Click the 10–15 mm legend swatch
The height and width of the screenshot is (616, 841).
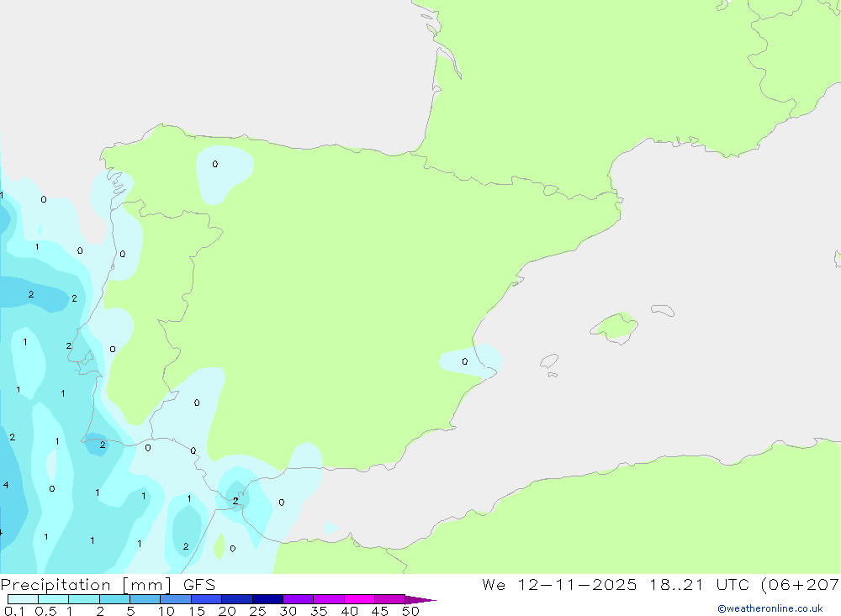coord(176,599)
